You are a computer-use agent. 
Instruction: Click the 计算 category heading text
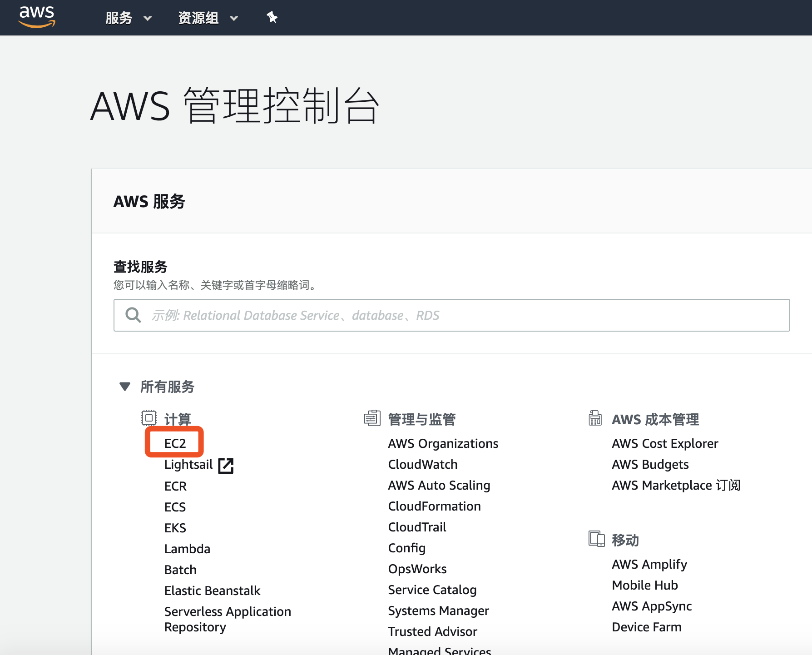click(178, 419)
